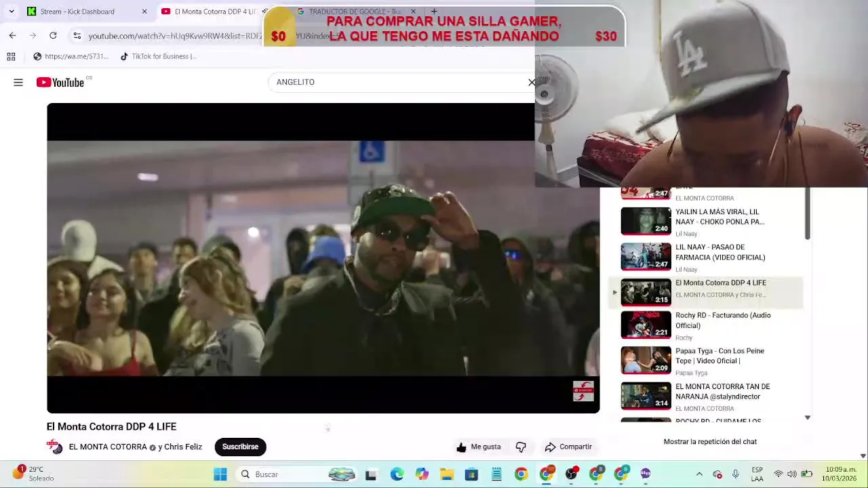Click Mostrar la repetición del chat

tap(710, 441)
